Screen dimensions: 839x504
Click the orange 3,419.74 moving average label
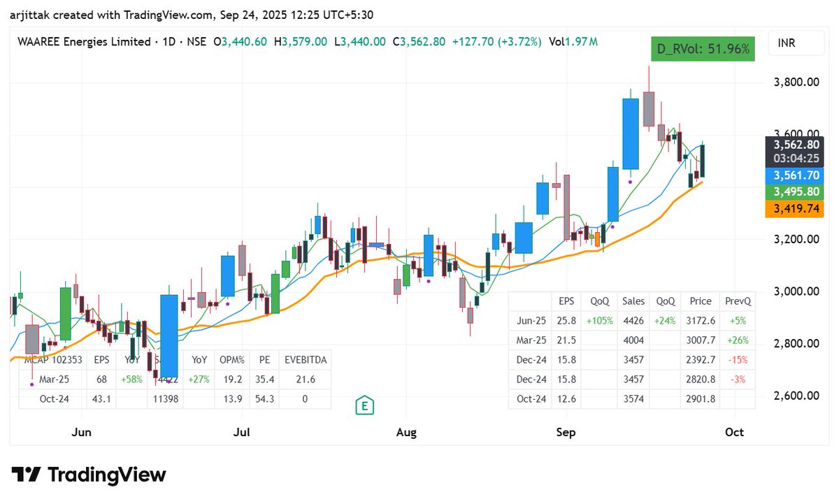point(796,208)
